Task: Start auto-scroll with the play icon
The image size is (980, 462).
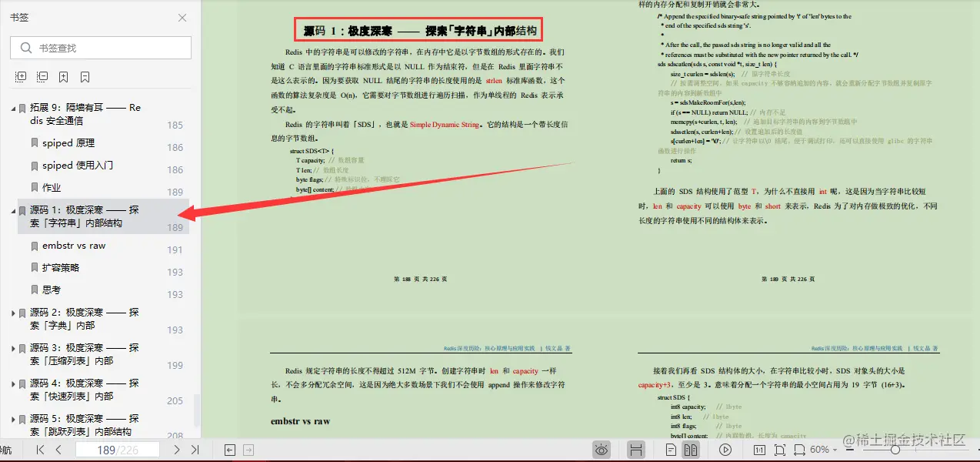Action: pyautogui.click(x=724, y=449)
